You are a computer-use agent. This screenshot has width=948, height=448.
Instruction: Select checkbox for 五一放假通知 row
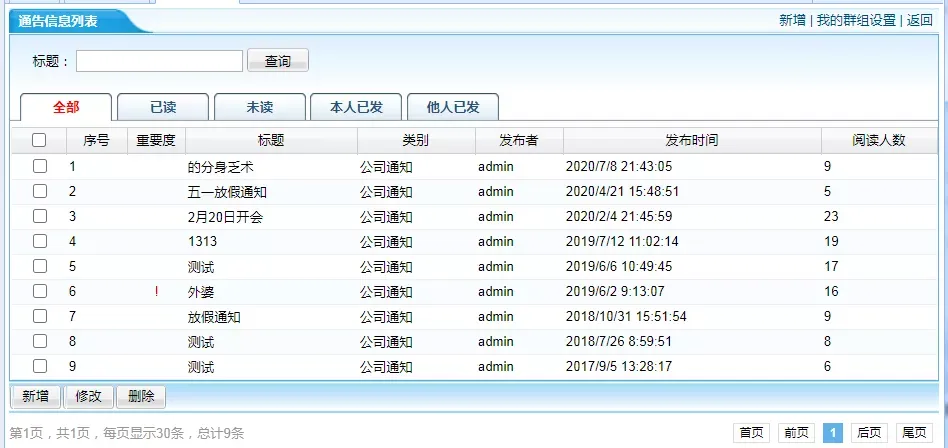pyautogui.click(x=40, y=191)
